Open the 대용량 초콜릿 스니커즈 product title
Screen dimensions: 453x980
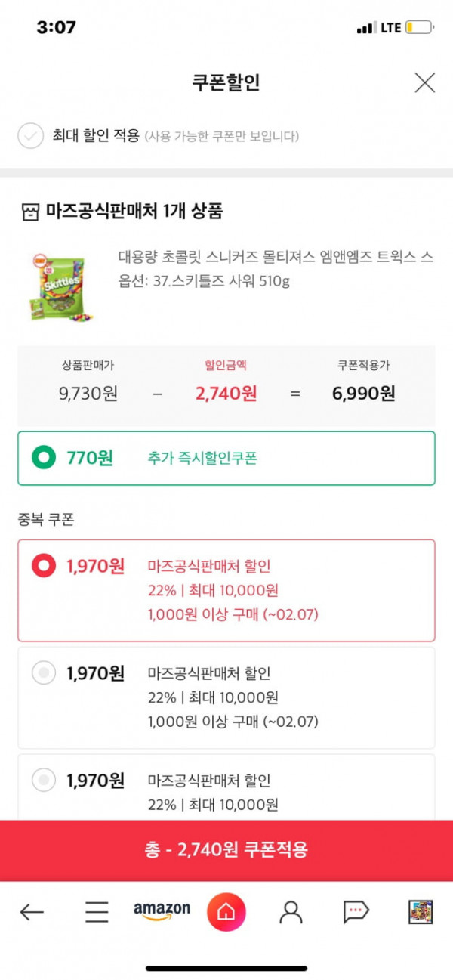[276, 258]
